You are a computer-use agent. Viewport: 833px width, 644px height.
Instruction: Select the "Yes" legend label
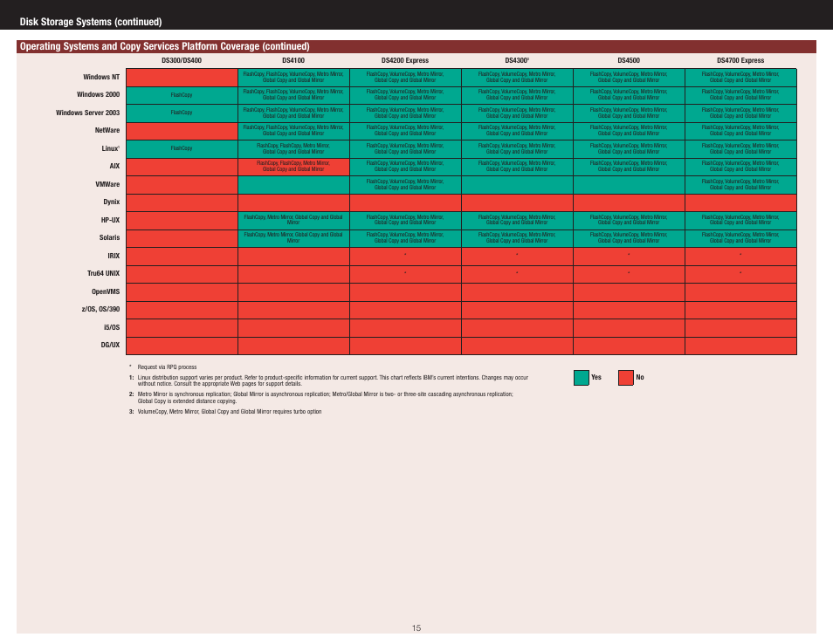tap(596, 378)
